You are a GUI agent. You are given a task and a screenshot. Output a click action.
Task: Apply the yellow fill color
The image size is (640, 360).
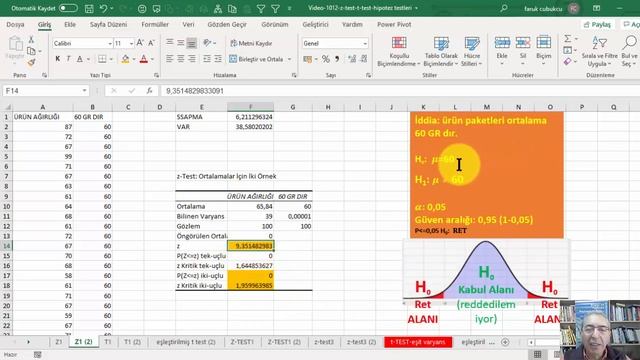point(125,59)
